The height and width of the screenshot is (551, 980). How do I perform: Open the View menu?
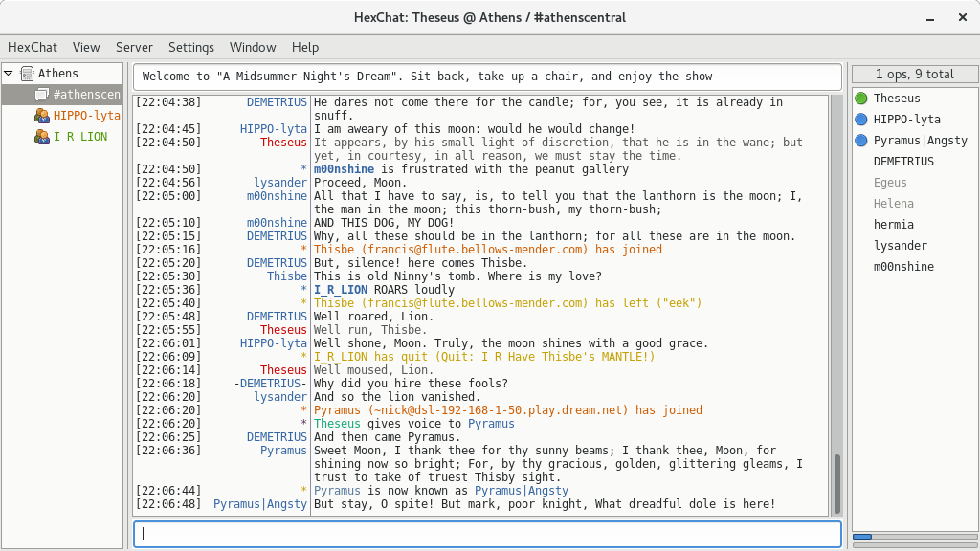point(86,47)
